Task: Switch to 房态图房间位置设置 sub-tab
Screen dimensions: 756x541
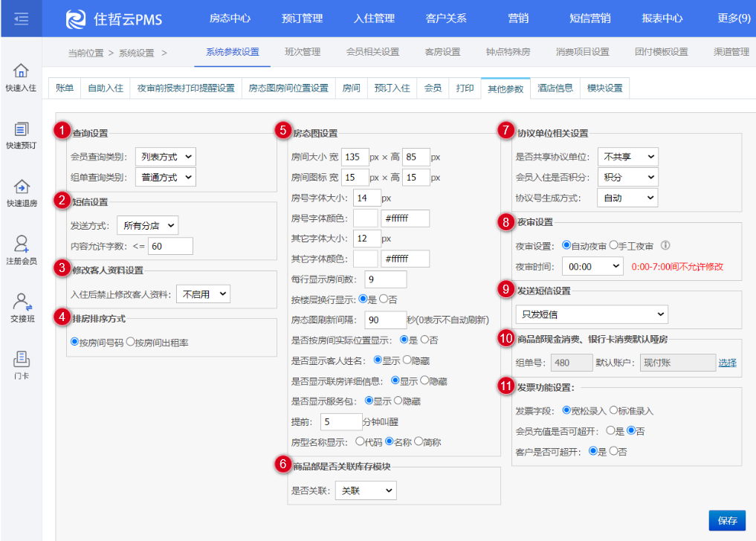Action: (288, 88)
